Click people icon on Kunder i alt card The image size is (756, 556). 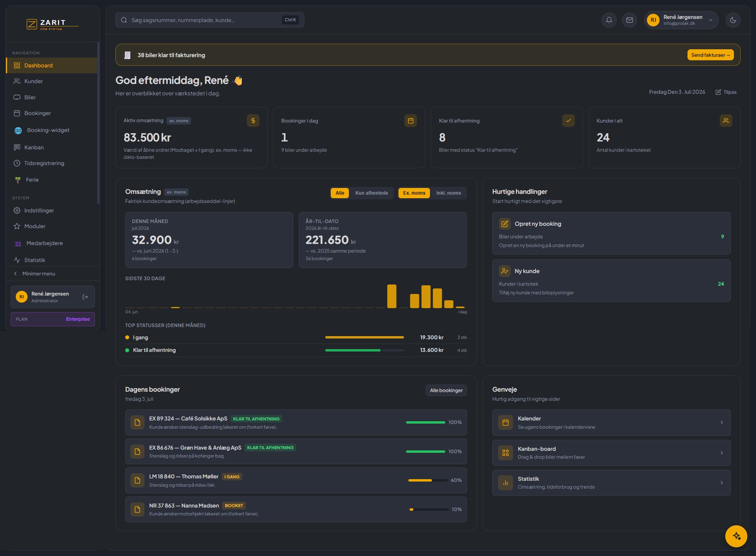(x=726, y=121)
